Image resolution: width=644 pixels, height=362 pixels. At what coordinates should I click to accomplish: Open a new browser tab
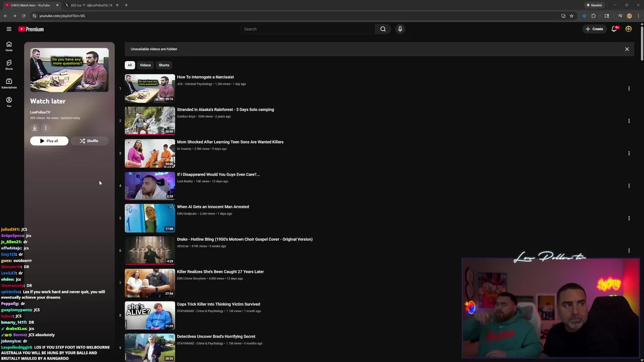click(126, 5)
